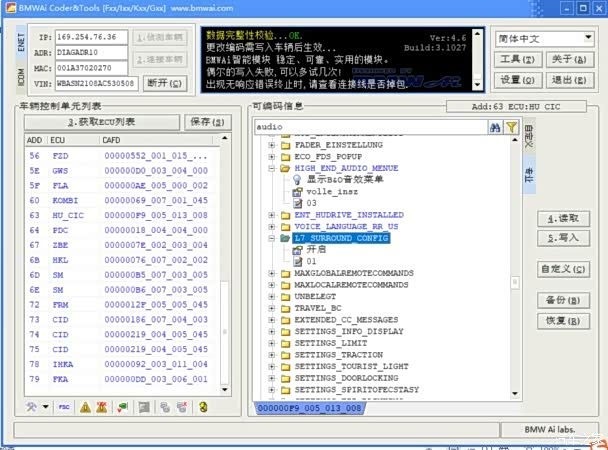This screenshot has height=450, width=608.
Task: Collapse the HIGH_END_AUDIO_MENUE node
Action: coord(272,169)
